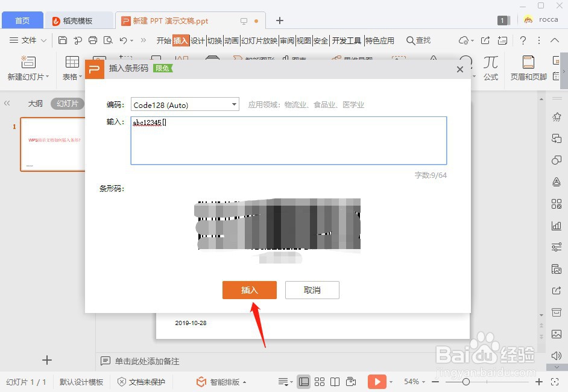Click inside the barcode input text box
Viewport: 568px width, 392px height.
coord(288,141)
